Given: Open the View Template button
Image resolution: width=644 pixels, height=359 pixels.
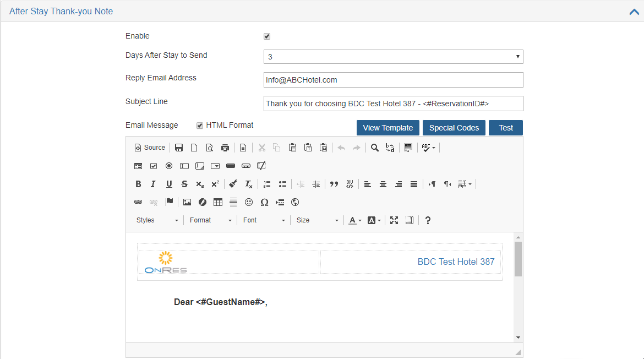Looking at the screenshot, I should tap(388, 128).
